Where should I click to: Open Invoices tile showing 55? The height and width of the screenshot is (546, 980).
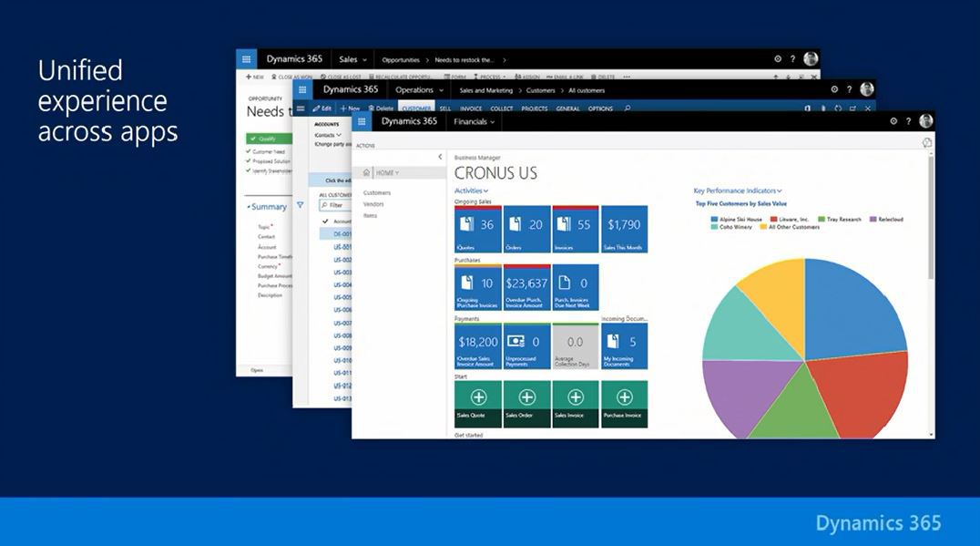pos(576,229)
